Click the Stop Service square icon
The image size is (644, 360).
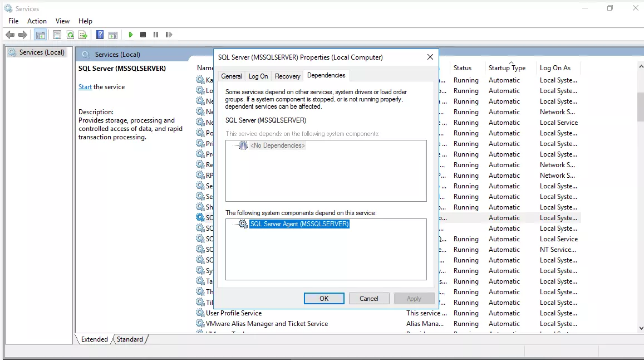143,35
